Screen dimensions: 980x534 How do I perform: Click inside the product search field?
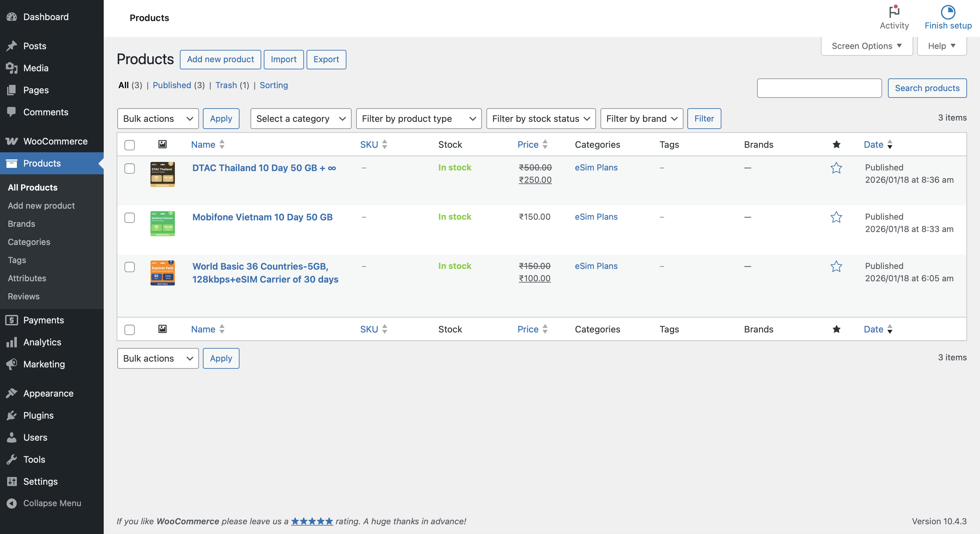click(x=820, y=88)
